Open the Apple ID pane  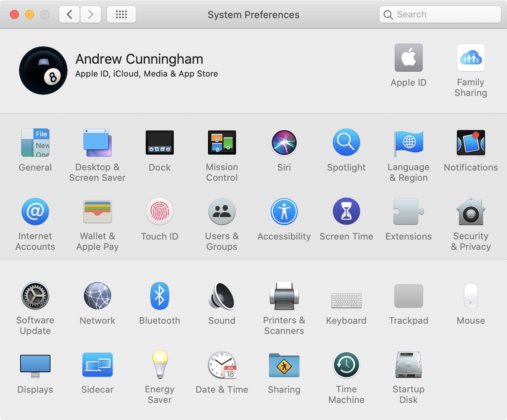[x=409, y=58]
